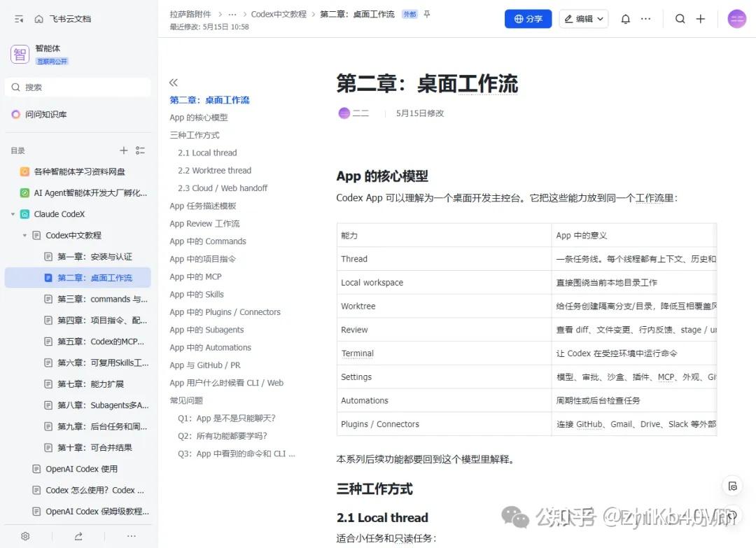This screenshot has width=756, height=548.
Task: Open 第十章：可合并结果 in tree
Action: pyautogui.click(x=78, y=447)
